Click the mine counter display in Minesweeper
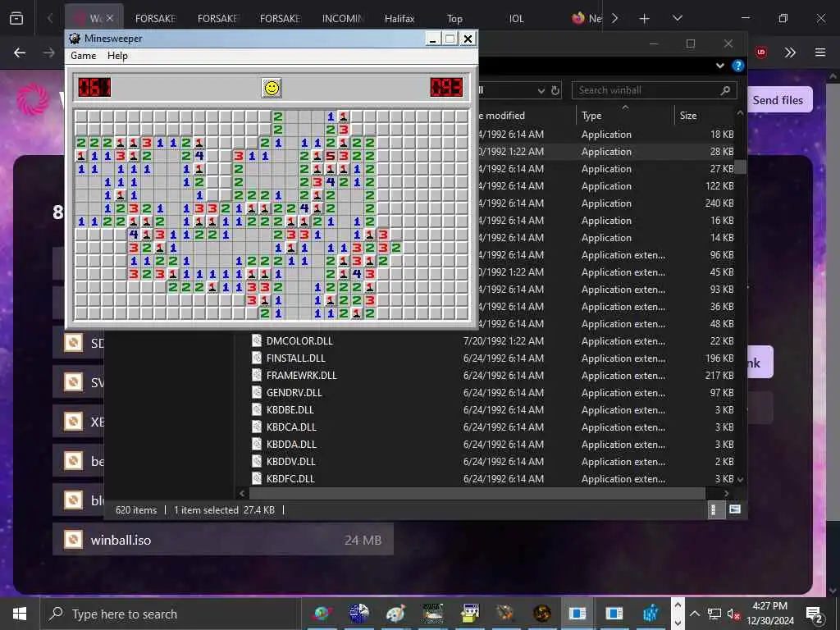 (x=94, y=87)
